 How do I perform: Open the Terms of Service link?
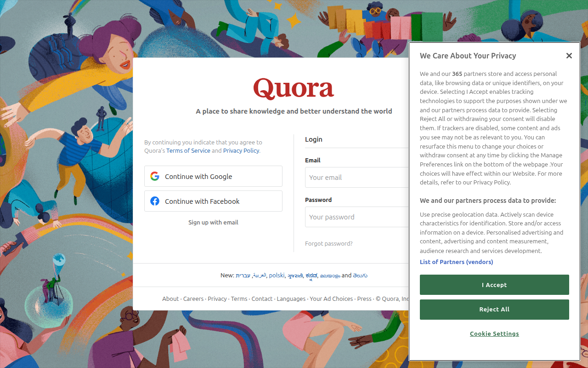tap(188, 150)
